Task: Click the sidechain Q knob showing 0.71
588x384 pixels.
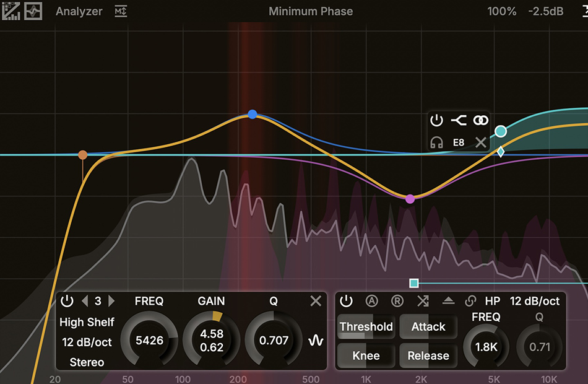Action: click(539, 346)
